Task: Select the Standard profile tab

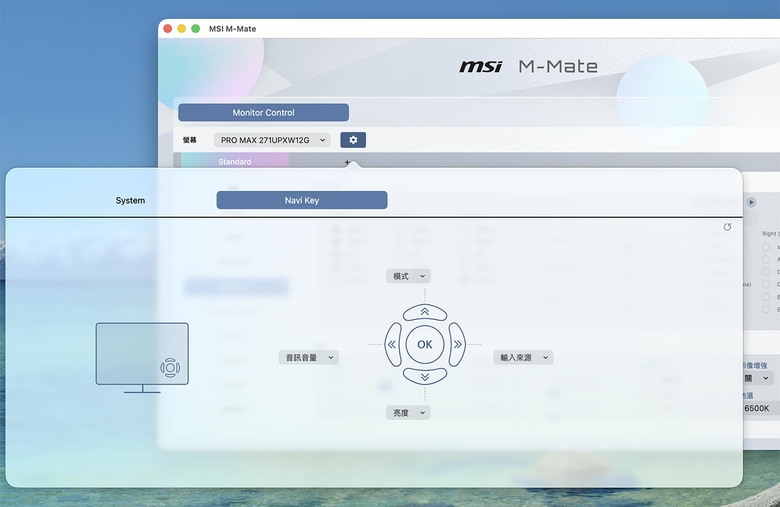Action: click(235, 161)
